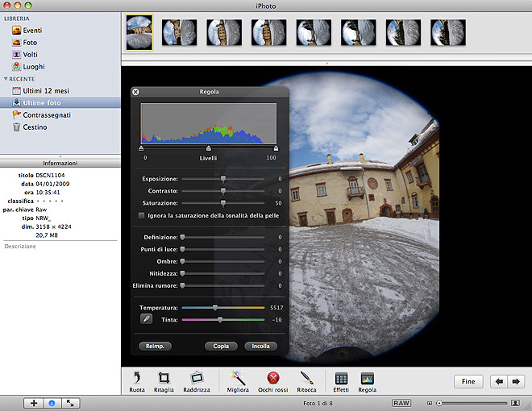
Task: Click the title field DSCN1104
Action: (50, 176)
